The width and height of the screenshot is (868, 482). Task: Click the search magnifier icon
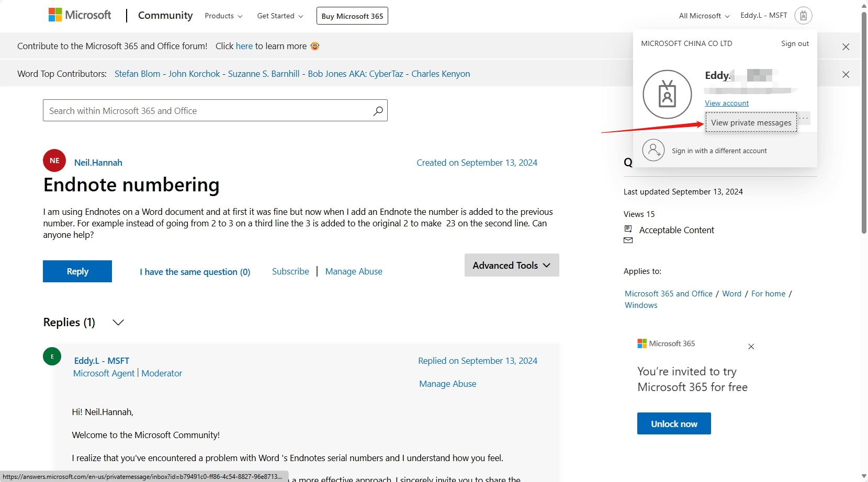point(378,111)
